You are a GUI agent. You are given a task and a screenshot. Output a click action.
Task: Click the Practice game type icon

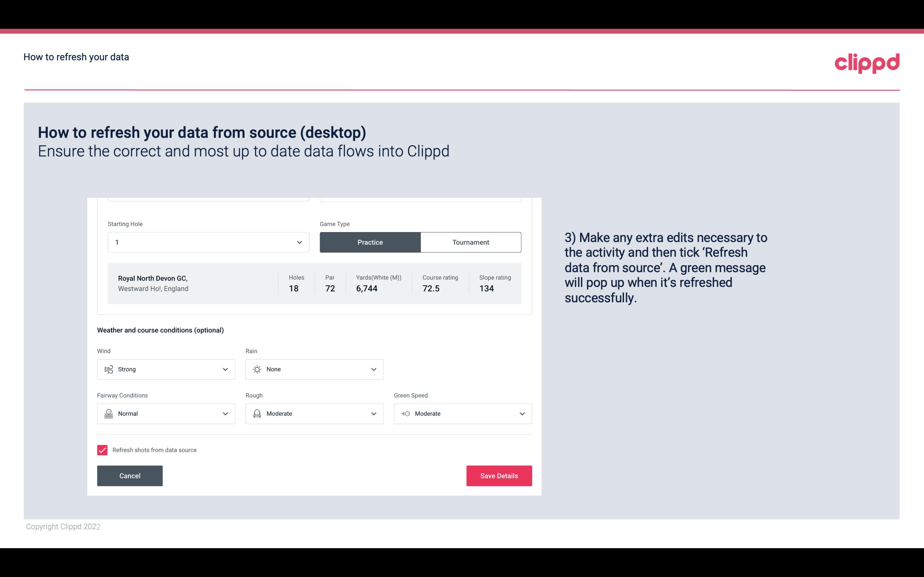(370, 242)
